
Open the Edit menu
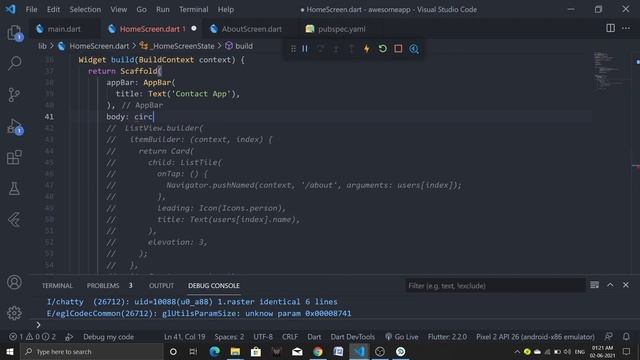pyautogui.click(x=53, y=9)
